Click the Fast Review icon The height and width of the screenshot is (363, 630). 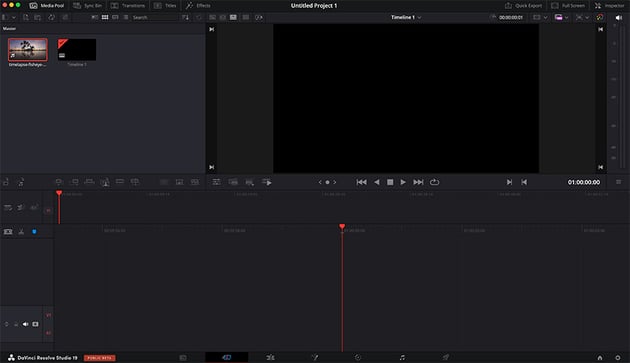(267, 182)
